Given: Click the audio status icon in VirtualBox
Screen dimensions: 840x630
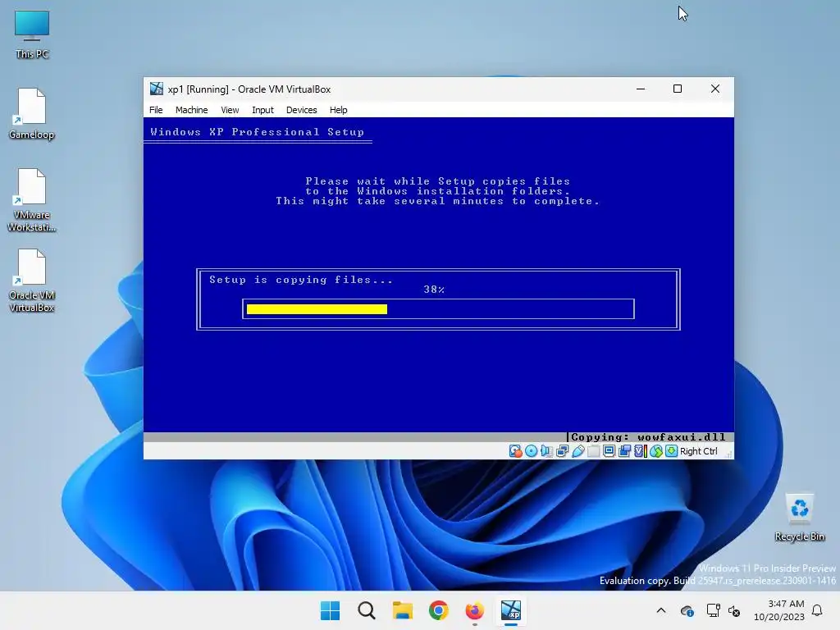Looking at the screenshot, I should point(546,451).
